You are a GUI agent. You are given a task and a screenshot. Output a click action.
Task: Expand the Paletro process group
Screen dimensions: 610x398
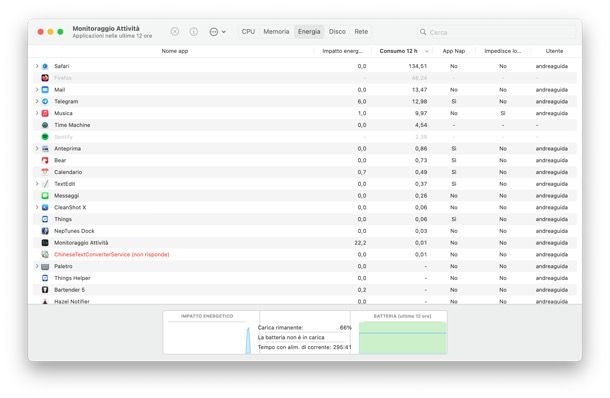click(37, 267)
